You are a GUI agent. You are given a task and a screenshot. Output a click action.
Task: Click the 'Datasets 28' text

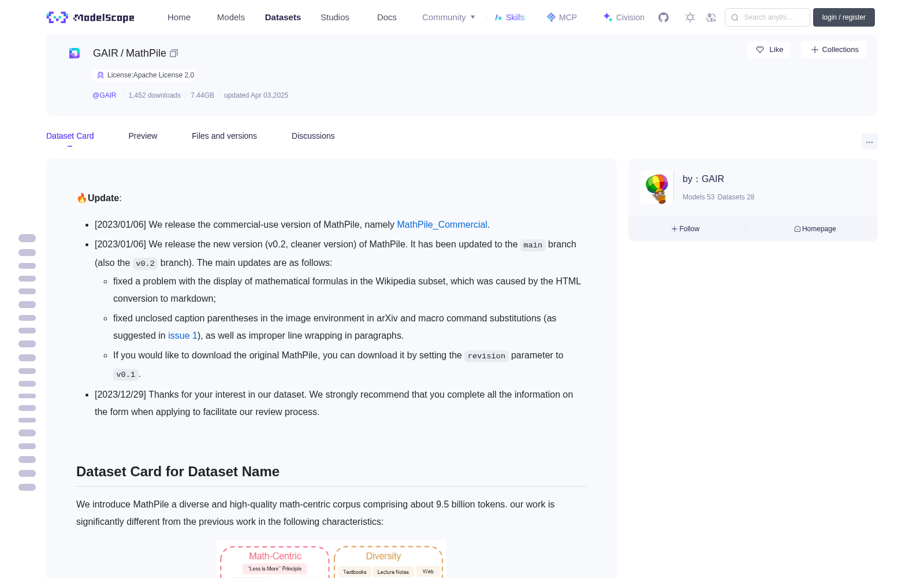pos(736,197)
